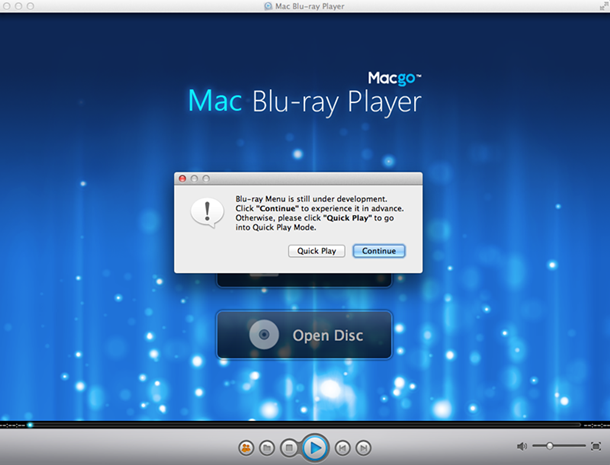Click the exclamation alert icon in dialog

207,213
